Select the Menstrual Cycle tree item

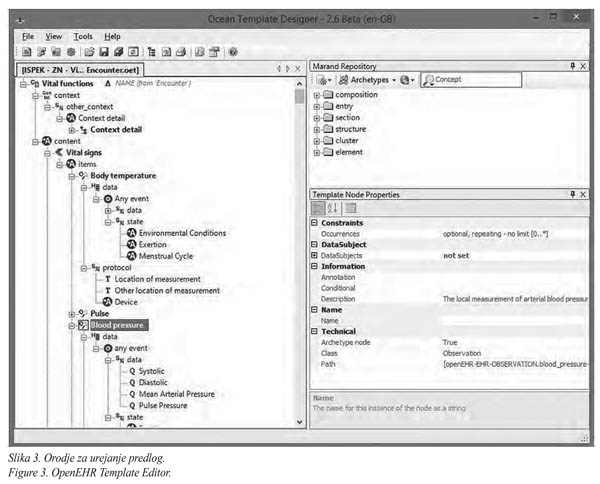[166, 256]
